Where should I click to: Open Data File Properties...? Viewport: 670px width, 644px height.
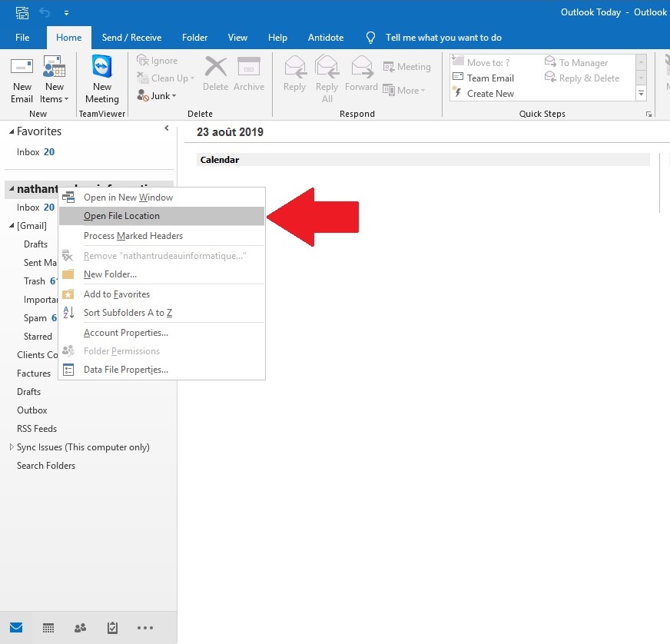click(x=161, y=370)
